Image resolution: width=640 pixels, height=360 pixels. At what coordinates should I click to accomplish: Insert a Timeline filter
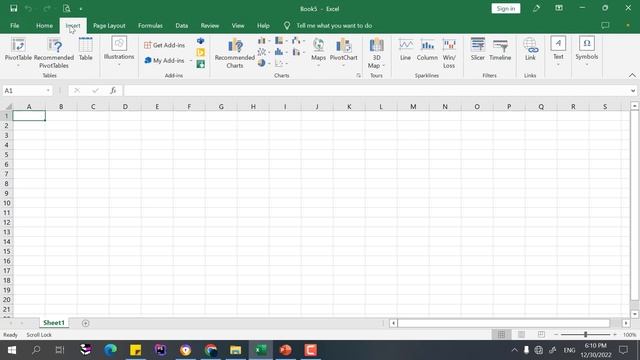pos(500,49)
